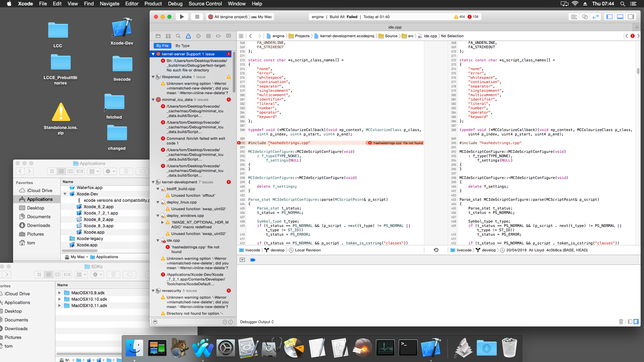Collapse bsdiff_build.cpp issue list

(x=158, y=189)
